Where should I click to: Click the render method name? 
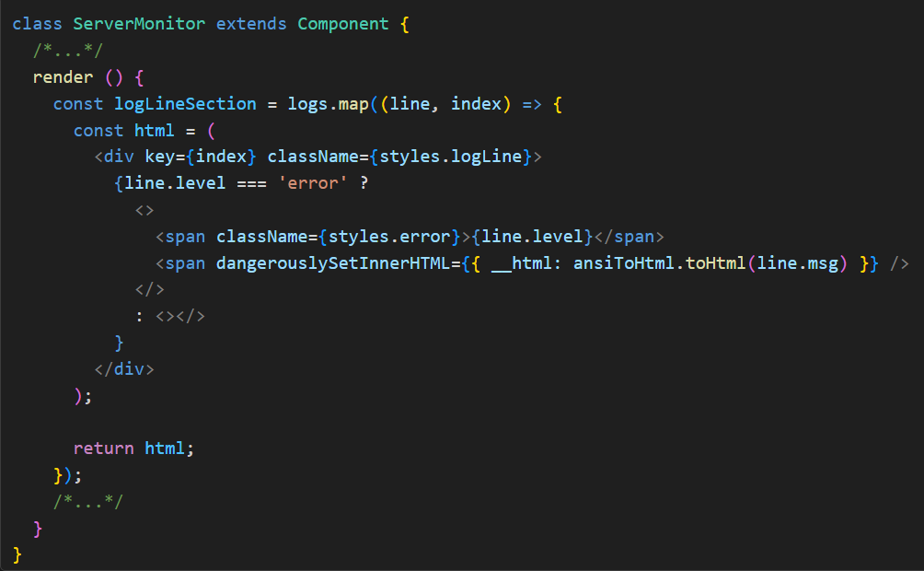[x=62, y=76]
